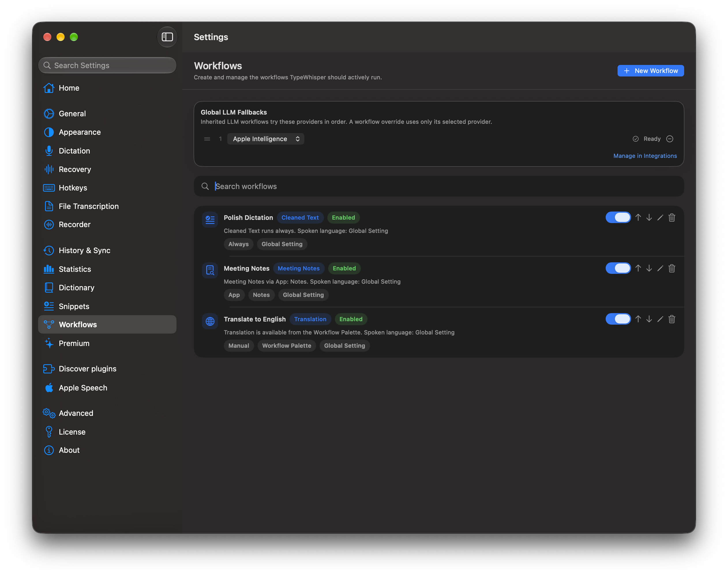Open Home in the sidebar

tap(107, 88)
